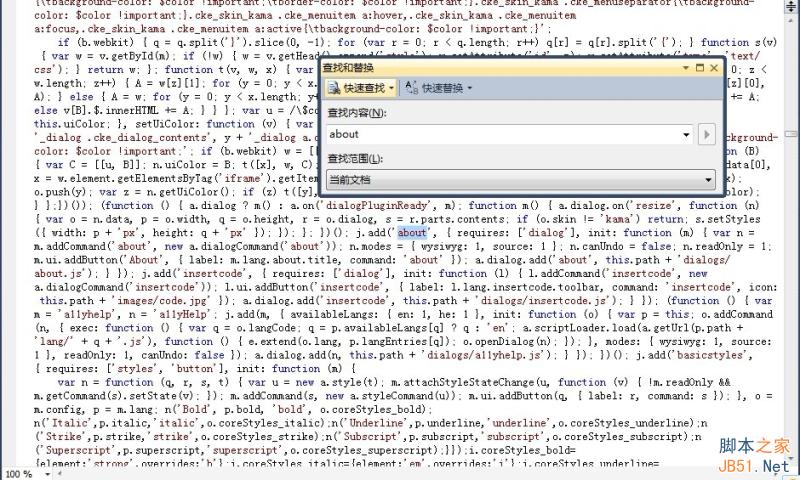This screenshot has height=480, width=800.
Task: Open the dialog's window position menu arrow
Action: [x=686, y=67]
